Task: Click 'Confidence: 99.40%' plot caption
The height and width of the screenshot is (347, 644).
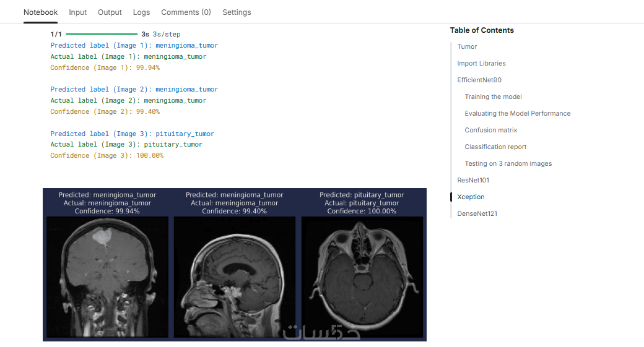Action: (234, 212)
